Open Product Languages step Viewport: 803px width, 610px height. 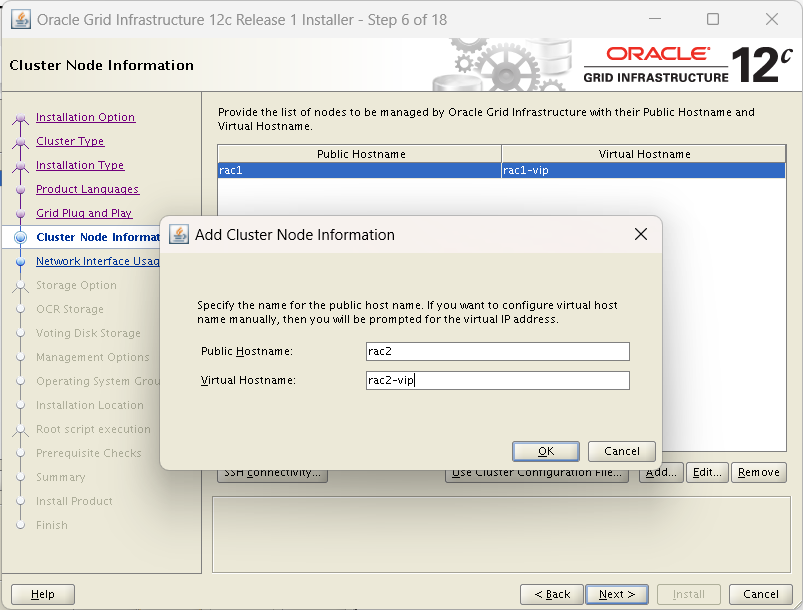coord(88,190)
